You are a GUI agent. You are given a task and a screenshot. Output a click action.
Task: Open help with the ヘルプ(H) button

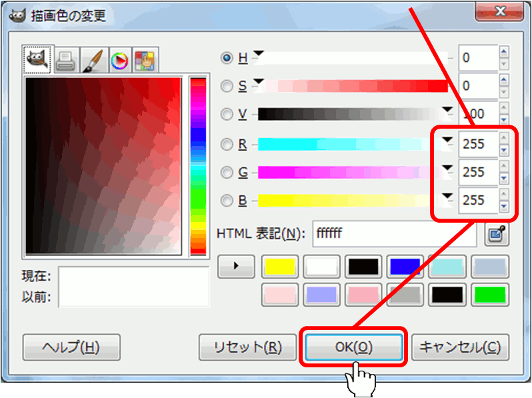point(71,347)
